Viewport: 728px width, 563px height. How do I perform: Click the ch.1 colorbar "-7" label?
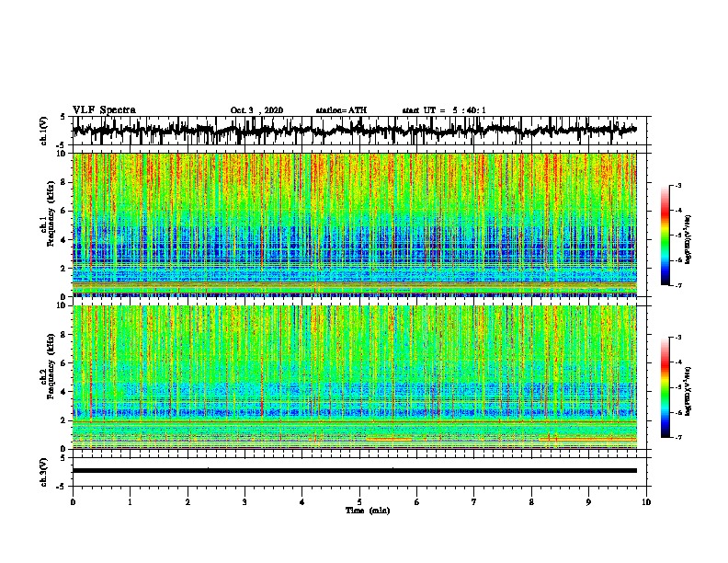[x=678, y=285]
